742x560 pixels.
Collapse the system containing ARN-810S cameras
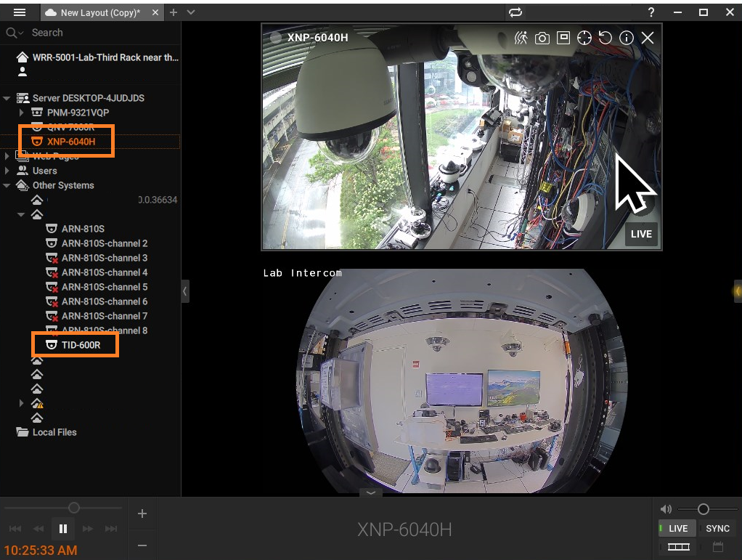(21, 215)
